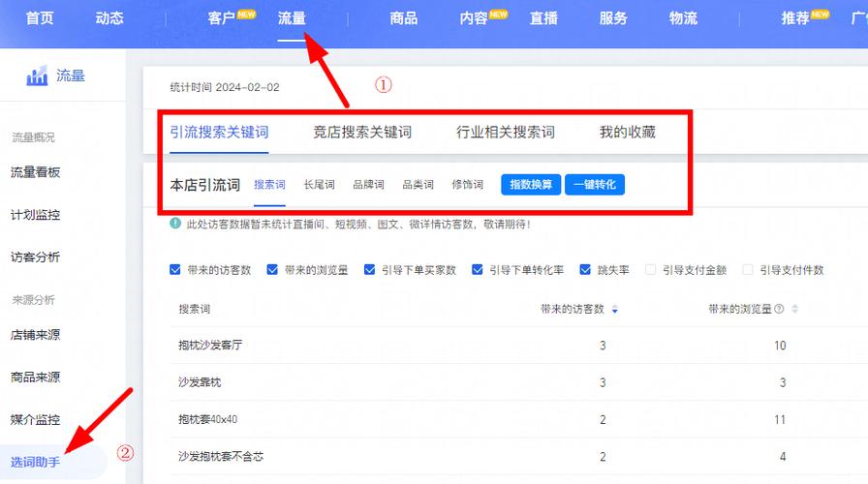This screenshot has height=484, width=868.
Task: Sort by the 带来的访客数 sort arrows
Action: (x=615, y=309)
